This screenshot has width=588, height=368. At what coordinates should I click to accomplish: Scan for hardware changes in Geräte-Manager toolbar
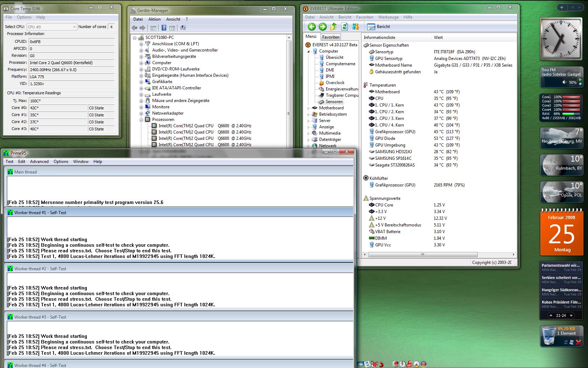coord(183,28)
